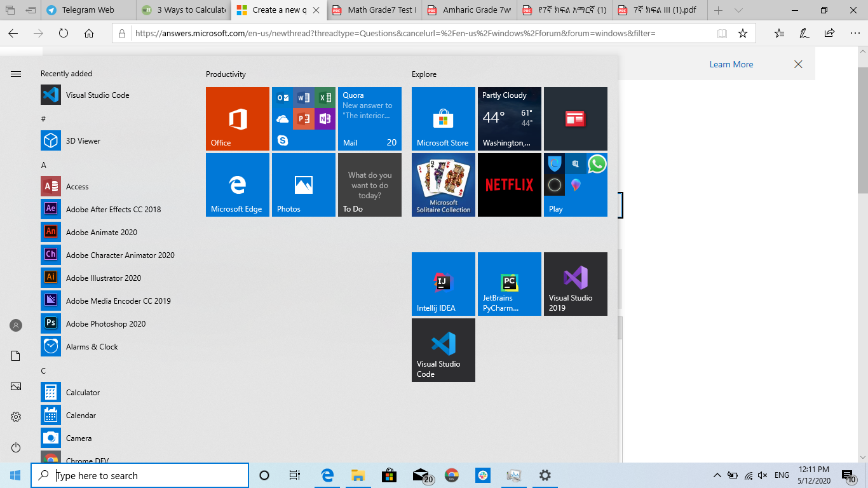The width and height of the screenshot is (868, 488).
Task: Expand the tab preview chevron
Action: tap(738, 10)
